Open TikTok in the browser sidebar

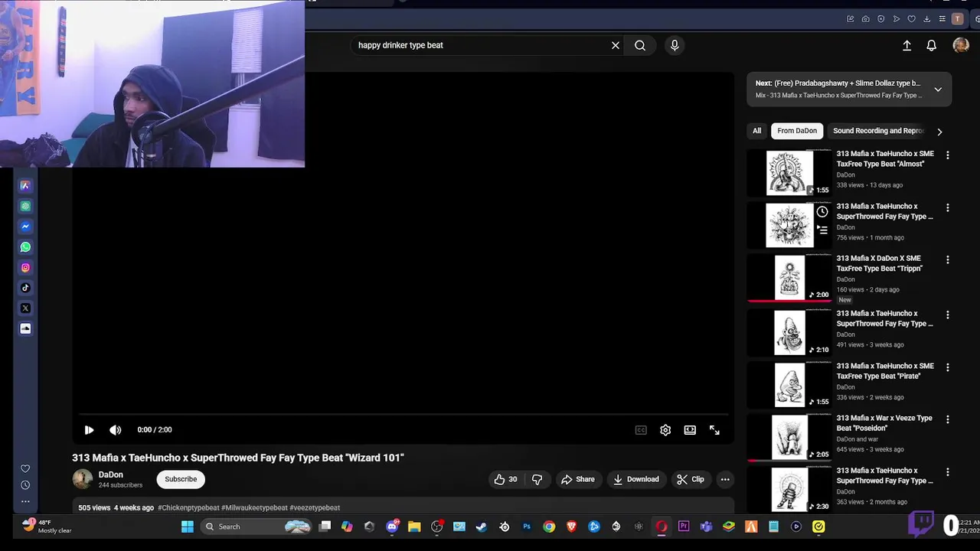pyautogui.click(x=25, y=288)
